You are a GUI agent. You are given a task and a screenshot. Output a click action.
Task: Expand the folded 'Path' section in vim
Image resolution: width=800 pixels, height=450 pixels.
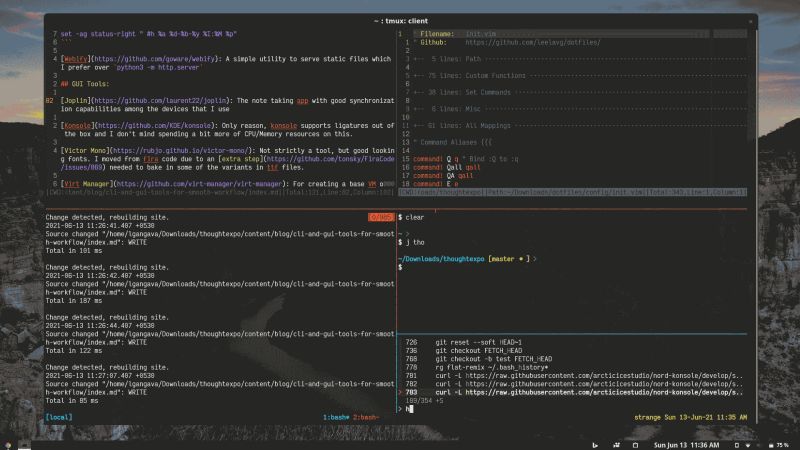click(580, 59)
